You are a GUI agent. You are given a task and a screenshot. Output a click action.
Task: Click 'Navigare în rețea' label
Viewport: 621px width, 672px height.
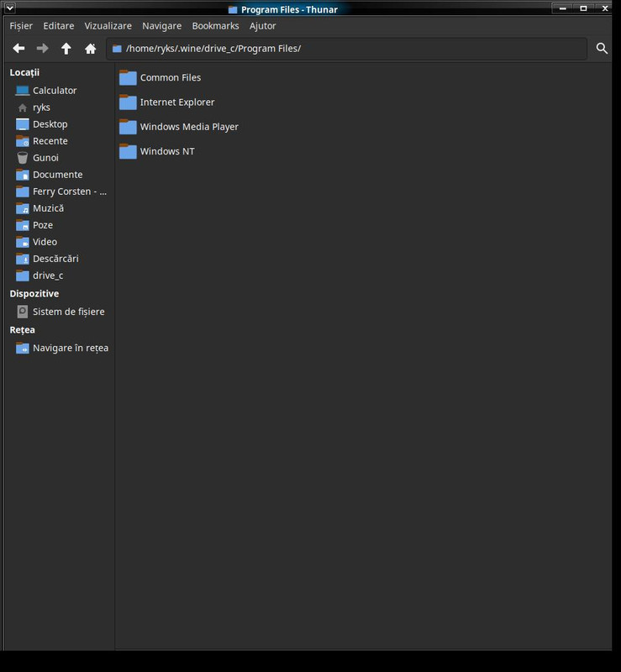[x=71, y=348]
